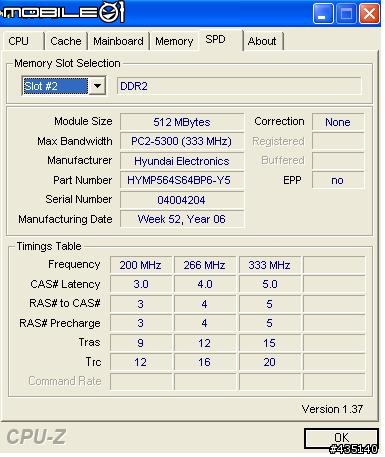Click CAS# Latency value 3.0
Viewport: 385px width, 457px height.
(141, 284)
